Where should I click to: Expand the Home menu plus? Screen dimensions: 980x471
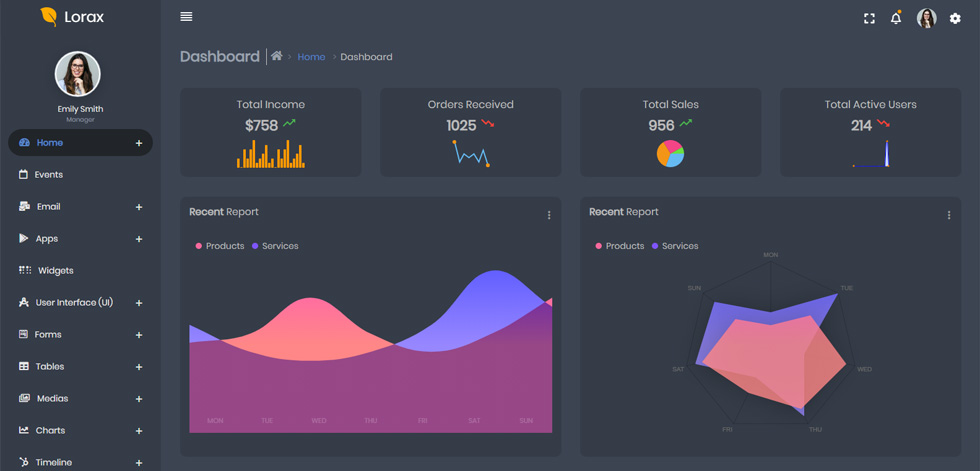(x=139, y=143)
